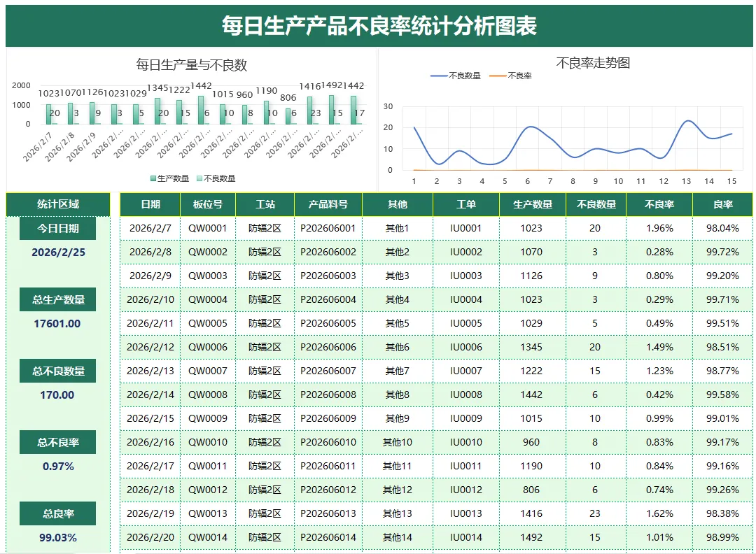Image resolution: width=756 pixels, height=554 pixels.
Task: Select the 产品料号 column header
Action: (328, 204)
